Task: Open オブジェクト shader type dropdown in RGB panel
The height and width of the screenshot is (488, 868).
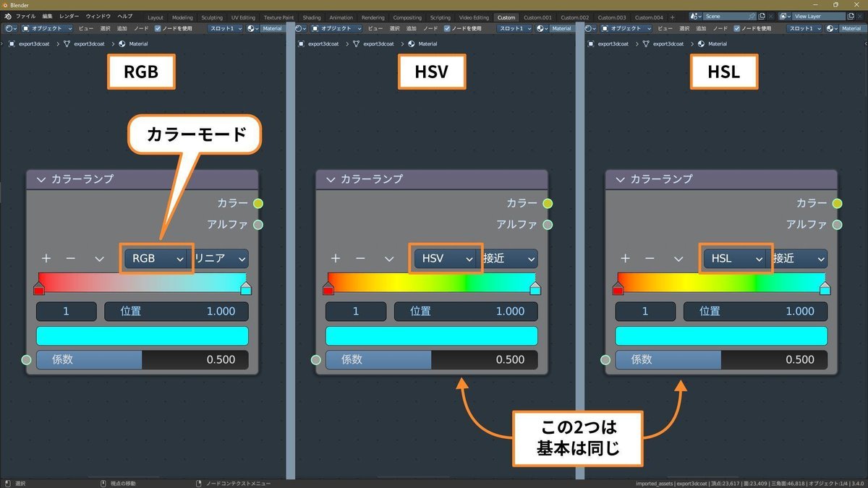Action: click(x=47, y=28)
